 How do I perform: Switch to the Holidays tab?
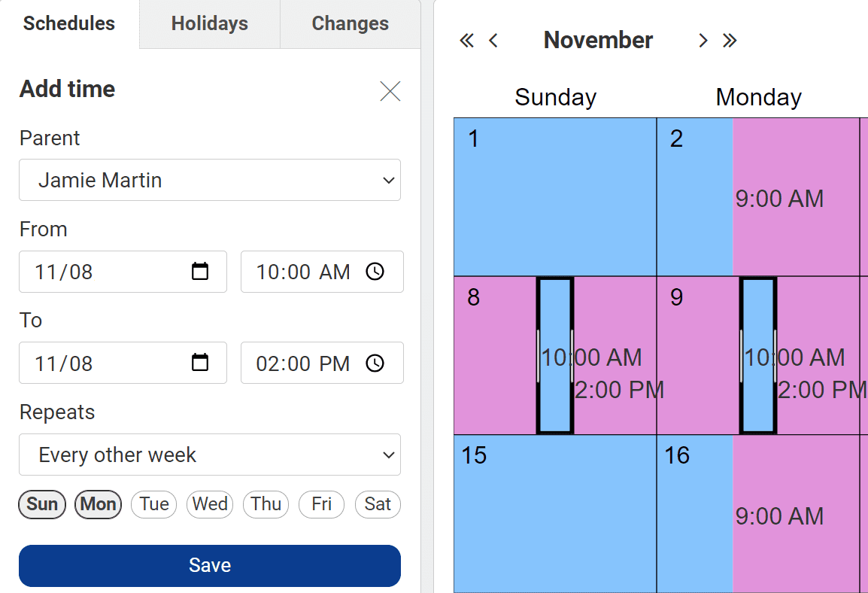coord(210,24)
